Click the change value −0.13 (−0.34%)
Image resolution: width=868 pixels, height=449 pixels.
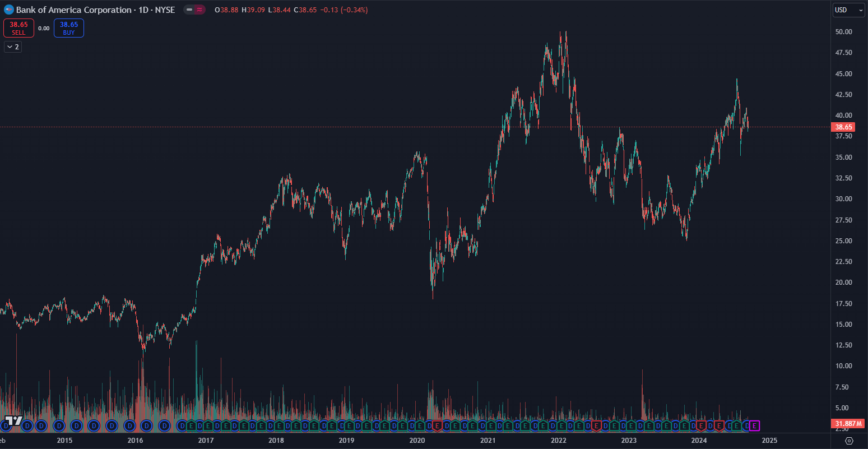(345, 10)
